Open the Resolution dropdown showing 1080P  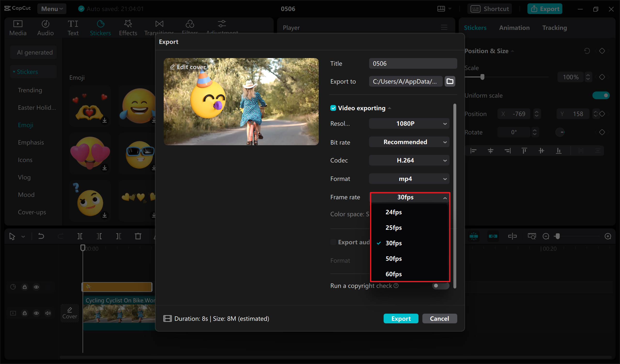[x=409, y=123]
